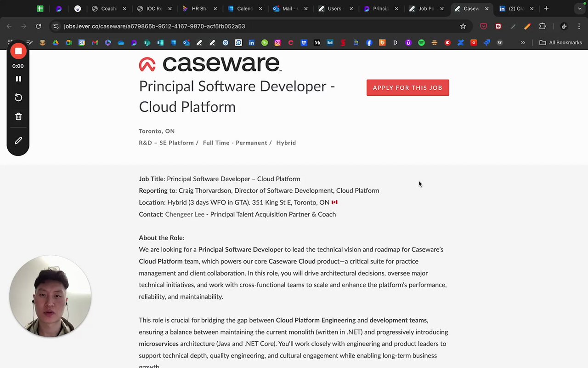Open the Google Calendar bookmark icon

pos(82,42)
